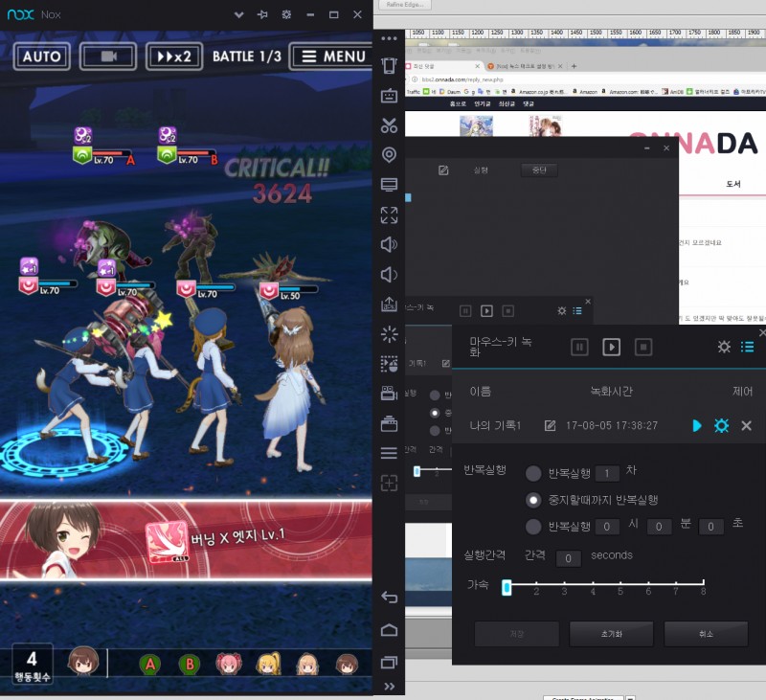Click the APK install icon in sidebar

389,305
